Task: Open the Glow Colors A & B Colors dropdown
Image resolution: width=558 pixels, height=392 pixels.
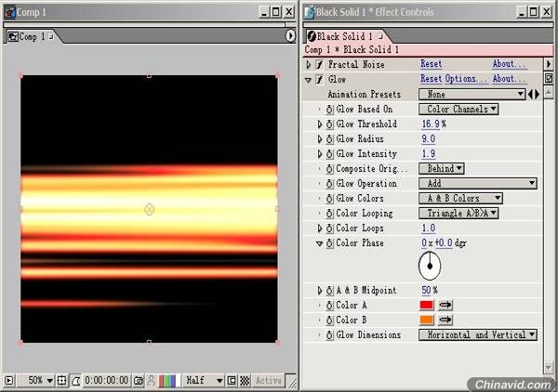Action: click(x=460, y=198)
